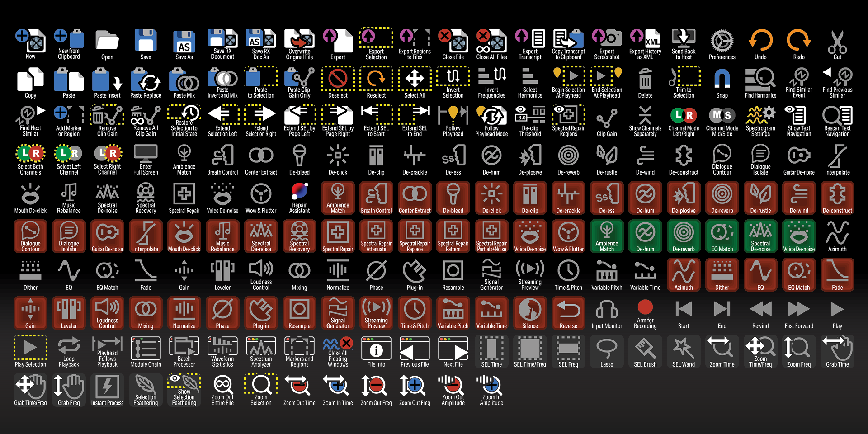Select the Lasso selection tool
868x434 pixels.
(607, 351)
